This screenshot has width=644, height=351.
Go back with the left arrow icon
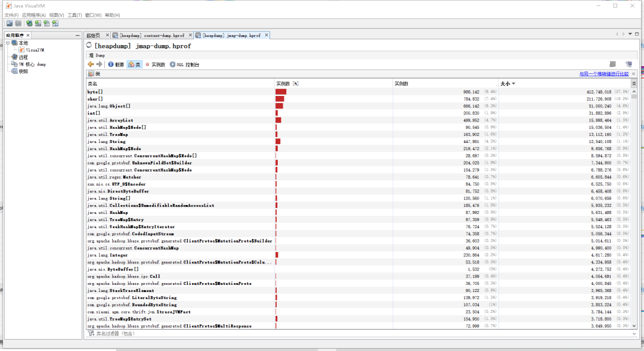point(91,64)
